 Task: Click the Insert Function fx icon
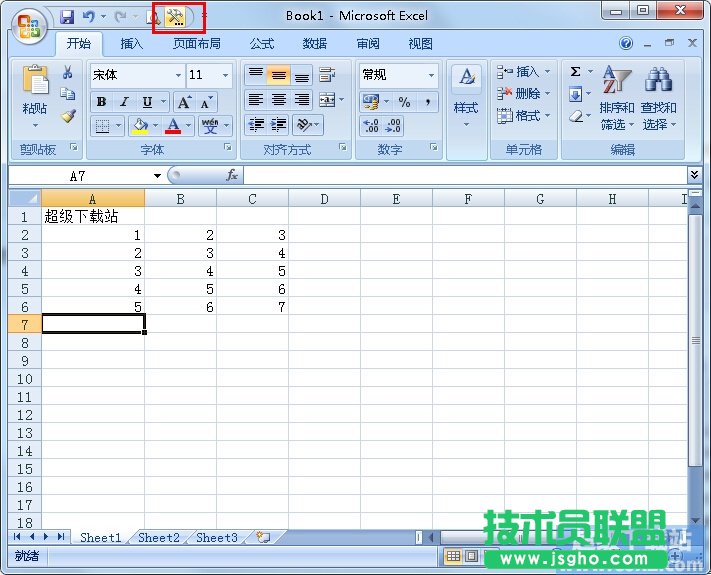click(232, 175)
